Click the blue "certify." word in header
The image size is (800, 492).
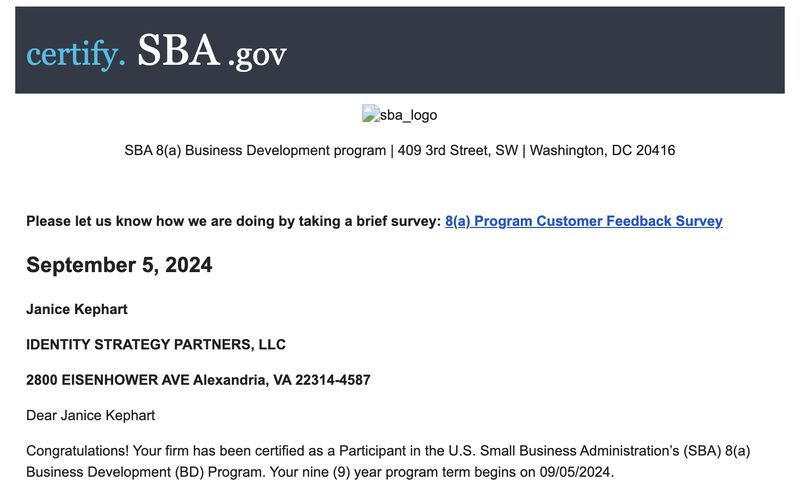click(76, 54)
